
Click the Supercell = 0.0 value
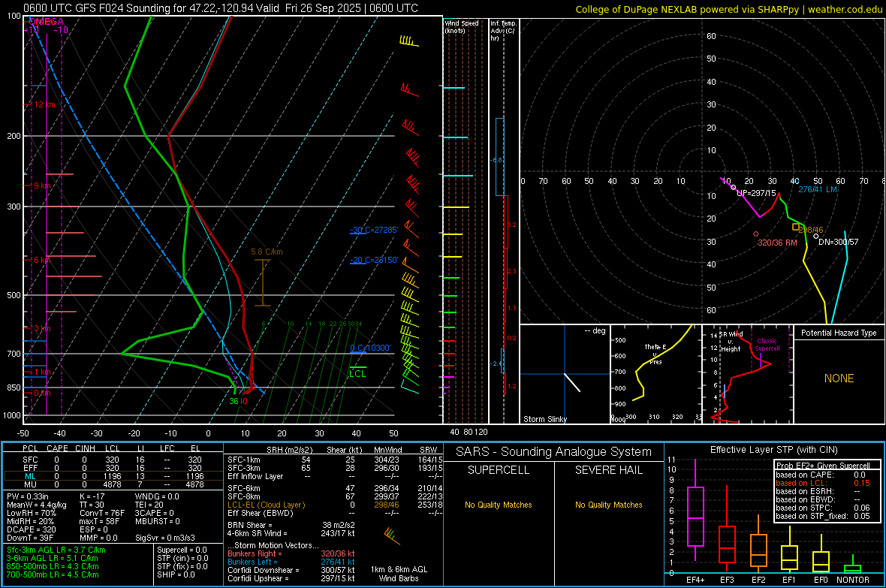point(182,550)
